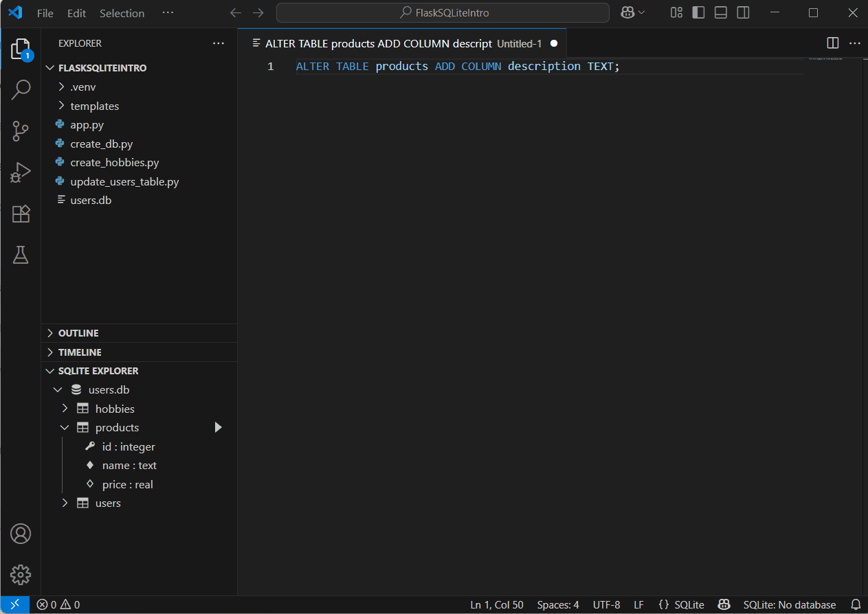Image resolution: width=868 pixels, height=614 pixels.
Task: Open the Extensions view
Action: (x=21, y=214)
